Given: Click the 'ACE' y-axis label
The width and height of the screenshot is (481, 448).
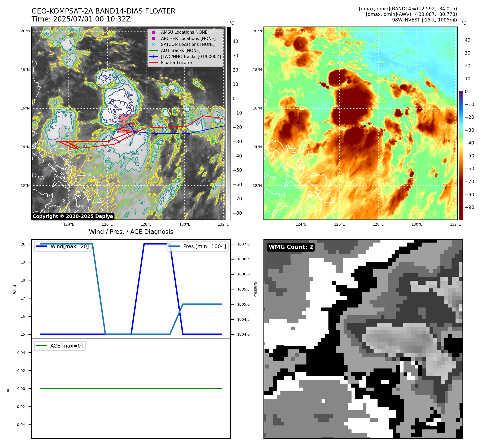Looking at the screenshot, I should [8, 389].
